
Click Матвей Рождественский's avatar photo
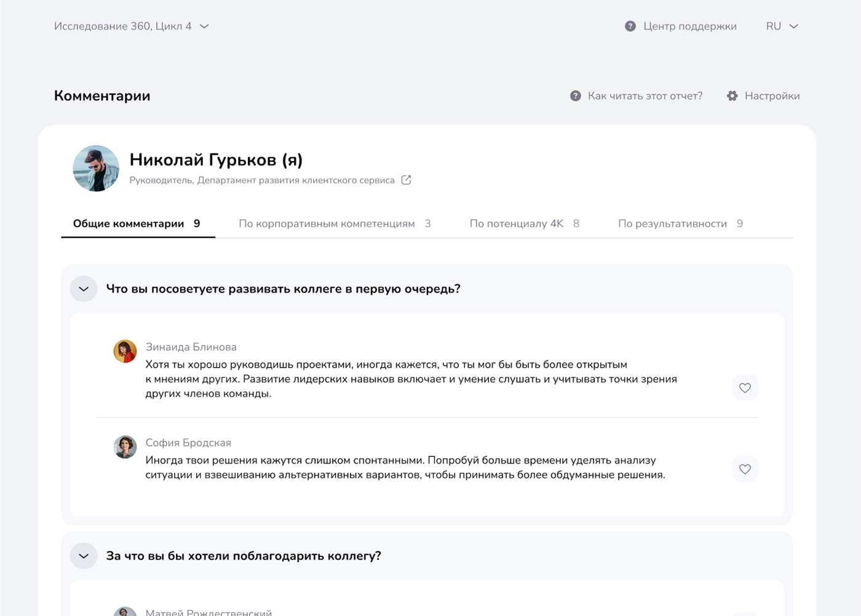pyautogui.click(x=125, y=610)
